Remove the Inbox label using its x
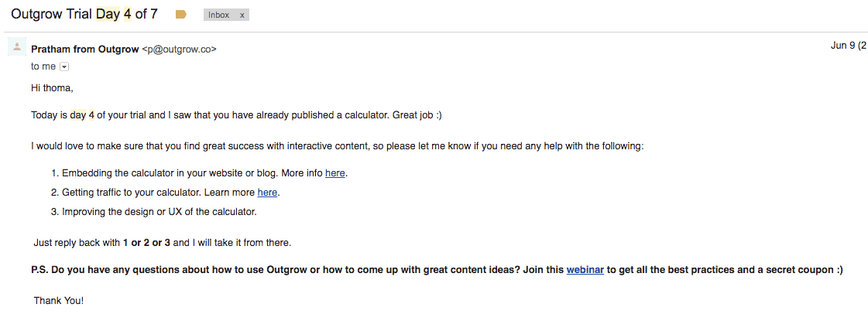The image size is (868, 328). pyautogui.click(x=242, y=15)
